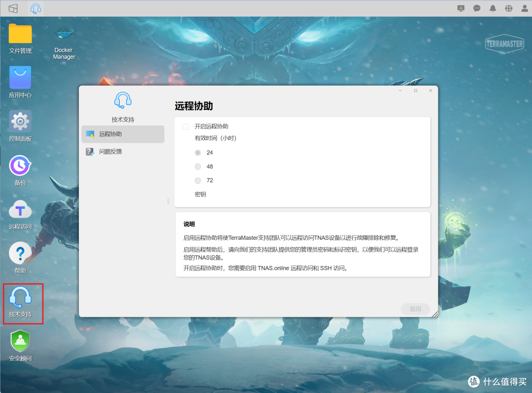Click the 应用 apply button
This screenshot has width=532, height=393.
(x=415, y=309)
